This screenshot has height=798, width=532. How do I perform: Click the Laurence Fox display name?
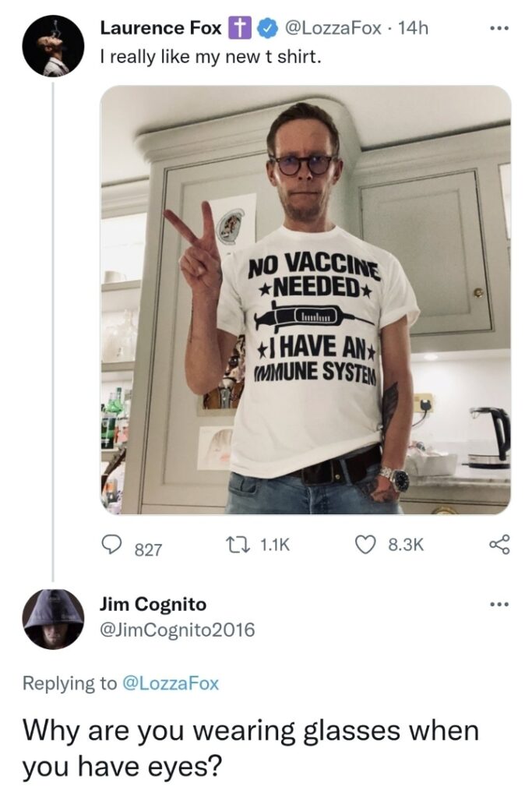(160, 28)
